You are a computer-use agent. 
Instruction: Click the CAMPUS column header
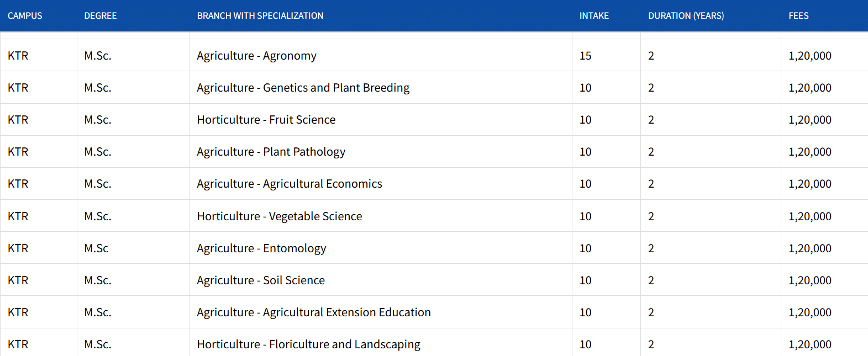(x=25, y=16)
